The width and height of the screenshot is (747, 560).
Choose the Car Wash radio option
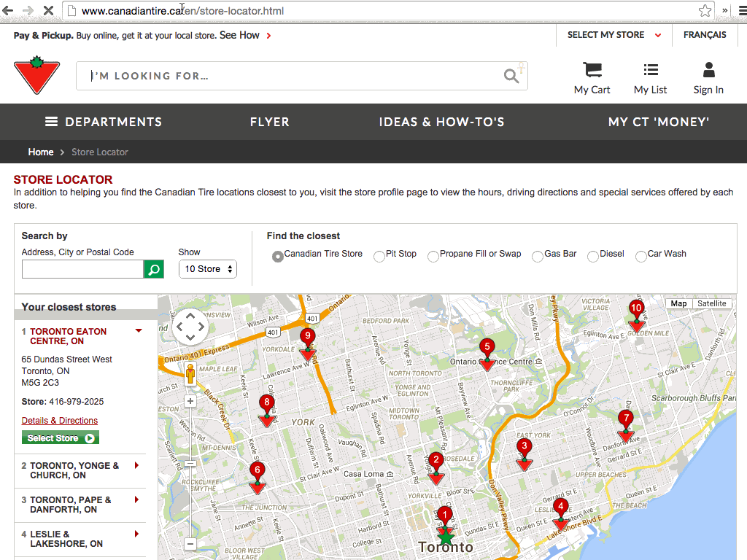[641, 256]
